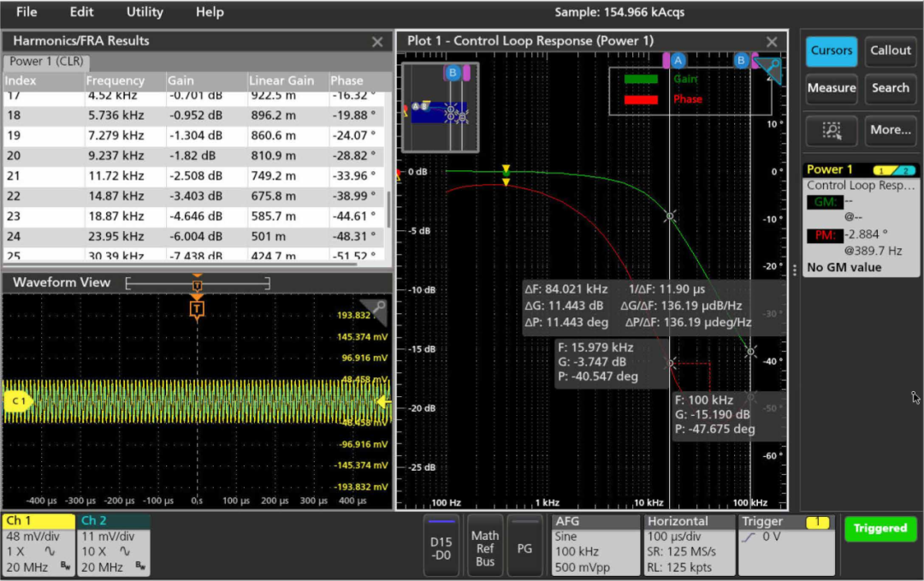Open the Utility menu
Screen dimensions: 924x581
coord(145,12)
